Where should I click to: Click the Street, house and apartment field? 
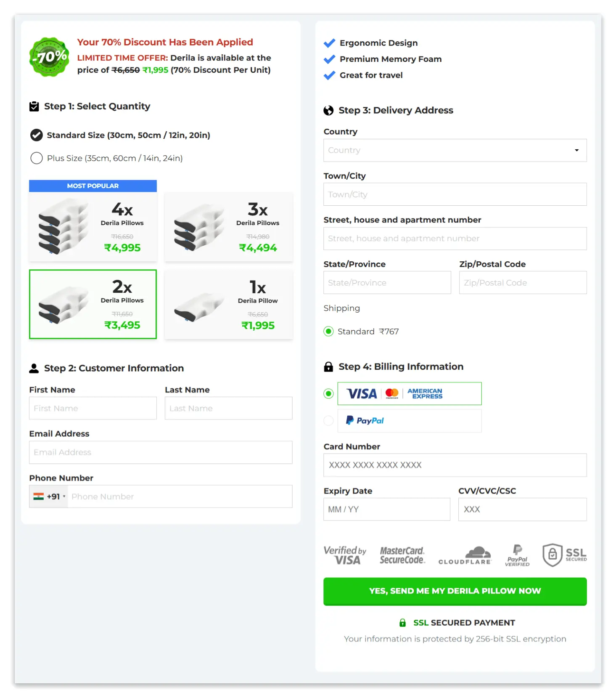coord(455,239)
